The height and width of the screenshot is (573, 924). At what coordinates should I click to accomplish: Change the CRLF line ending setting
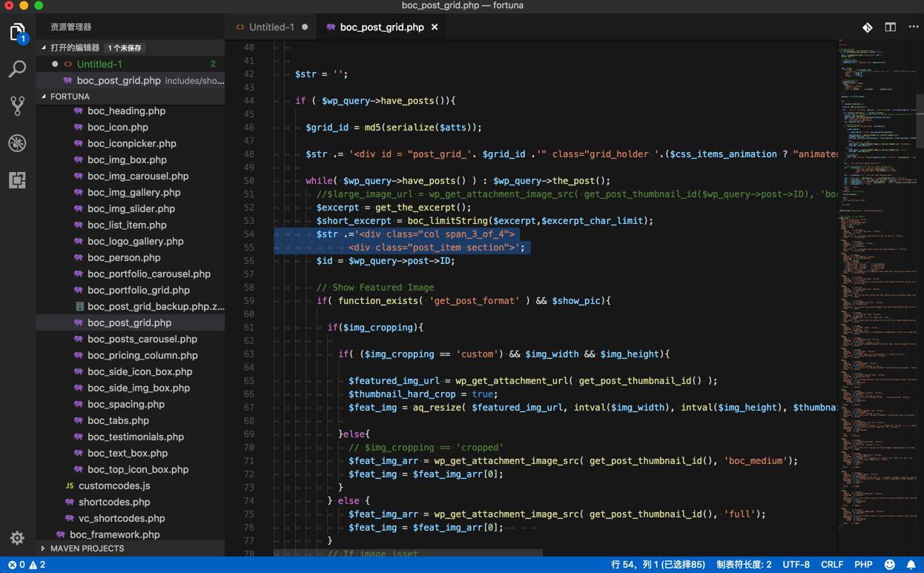tap(832, 565)
